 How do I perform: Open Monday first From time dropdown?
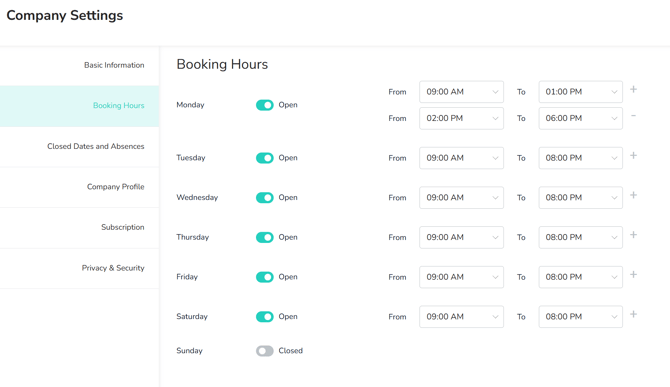(x=461, y=92)
